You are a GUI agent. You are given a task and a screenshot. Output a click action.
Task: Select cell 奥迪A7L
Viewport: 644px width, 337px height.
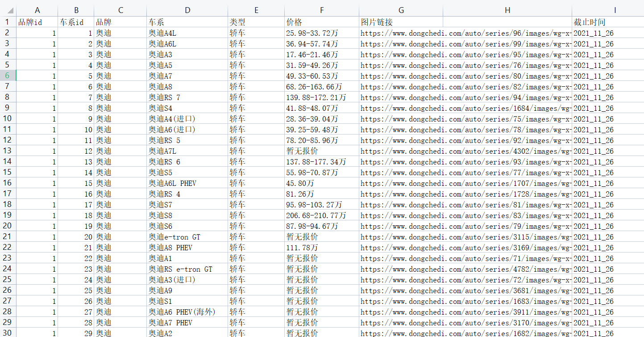[187, 151]
